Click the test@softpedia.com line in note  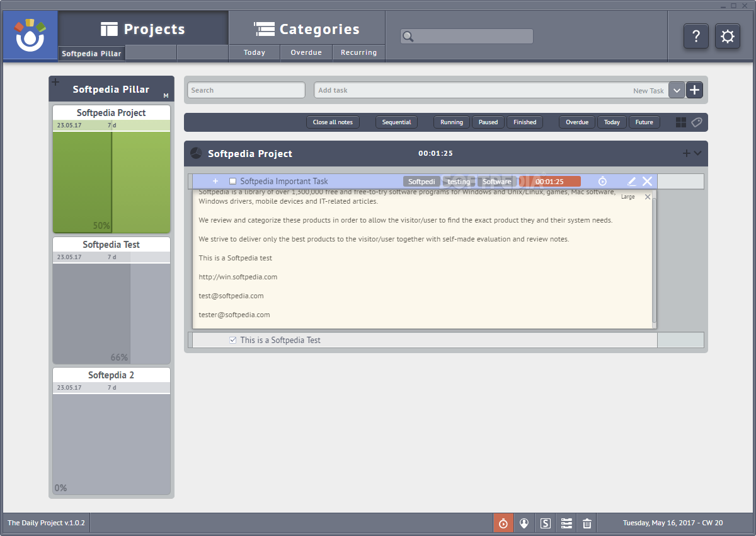(231, 296)
